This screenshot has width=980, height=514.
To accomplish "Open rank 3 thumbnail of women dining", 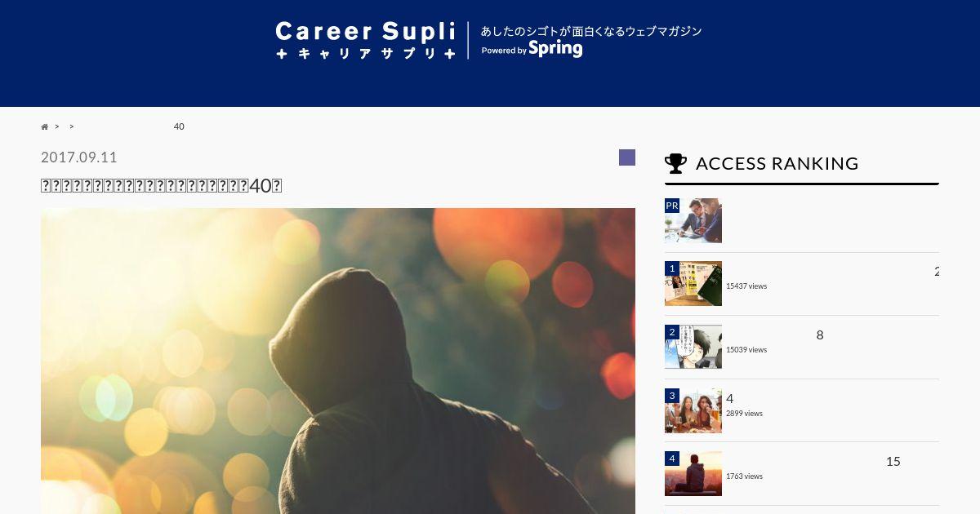I will pos(693,410).
